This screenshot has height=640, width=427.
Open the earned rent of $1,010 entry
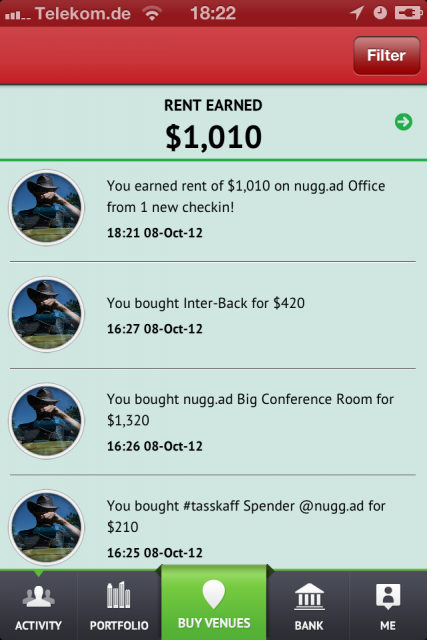point(213,211)
